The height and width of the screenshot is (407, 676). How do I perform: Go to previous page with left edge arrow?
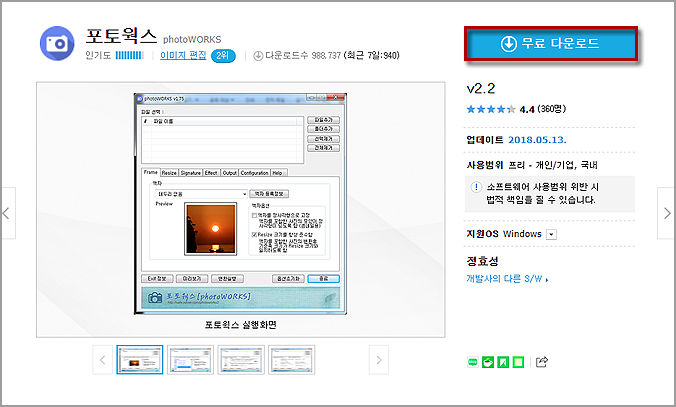tap(7, 213)
